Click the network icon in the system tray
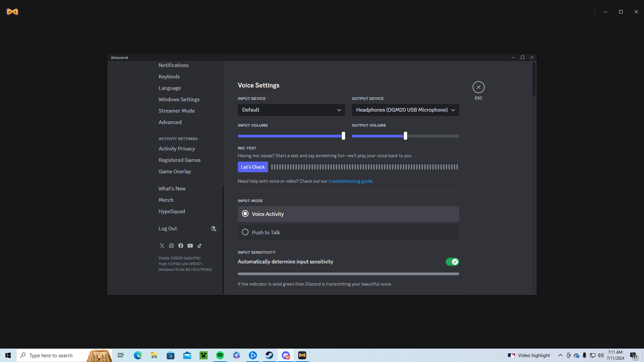 click(593, 355)
